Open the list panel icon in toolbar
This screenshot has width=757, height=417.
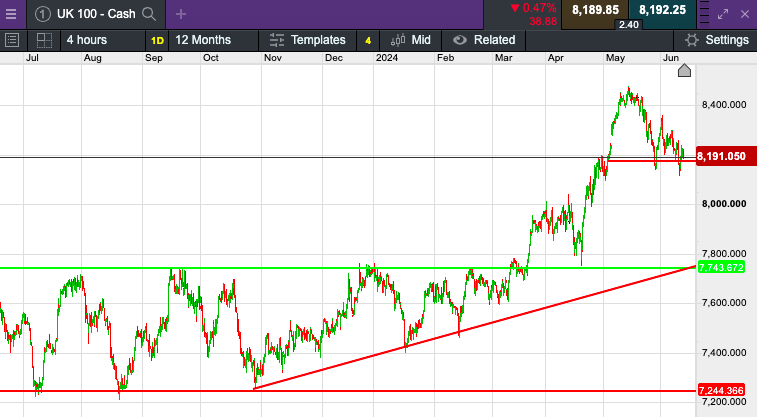pos(12,40)
